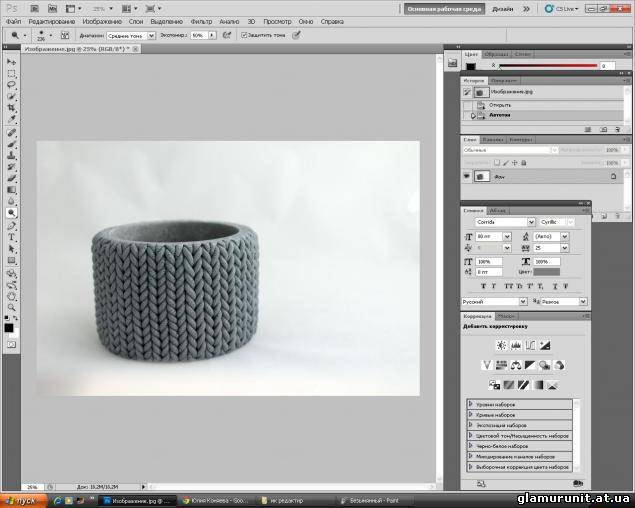Open the 'Фильтр' menu
Viewport: 635px width, 508px height.
pyautogui.click(x=201, y=21)
